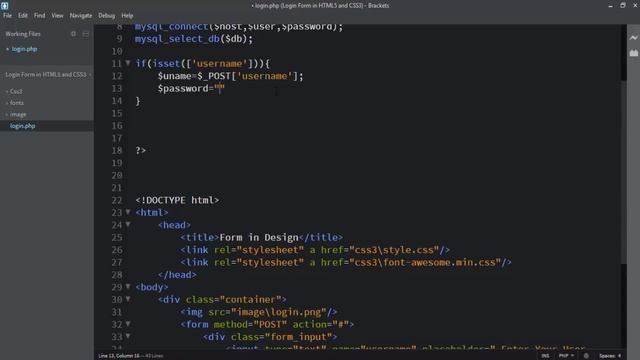Viewport: 640px width, 360px height.
Task: Expand the Css3 folder
Action: [x=16, y=91]
